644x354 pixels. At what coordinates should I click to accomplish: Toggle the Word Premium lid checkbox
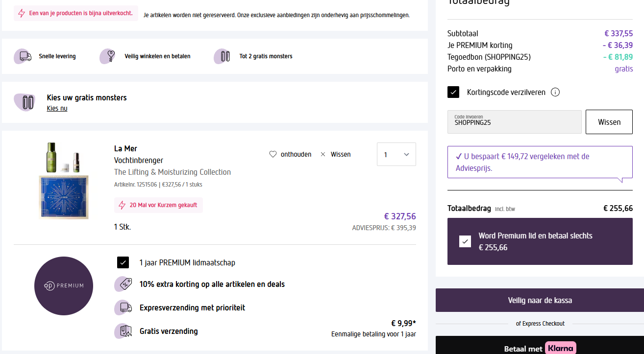(x=465, y=241)
